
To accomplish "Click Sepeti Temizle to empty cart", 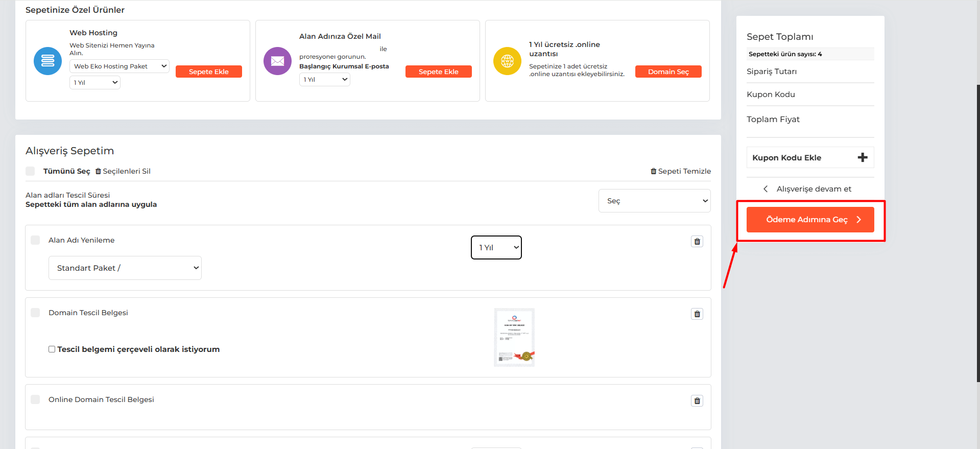I will coord(681,171).
